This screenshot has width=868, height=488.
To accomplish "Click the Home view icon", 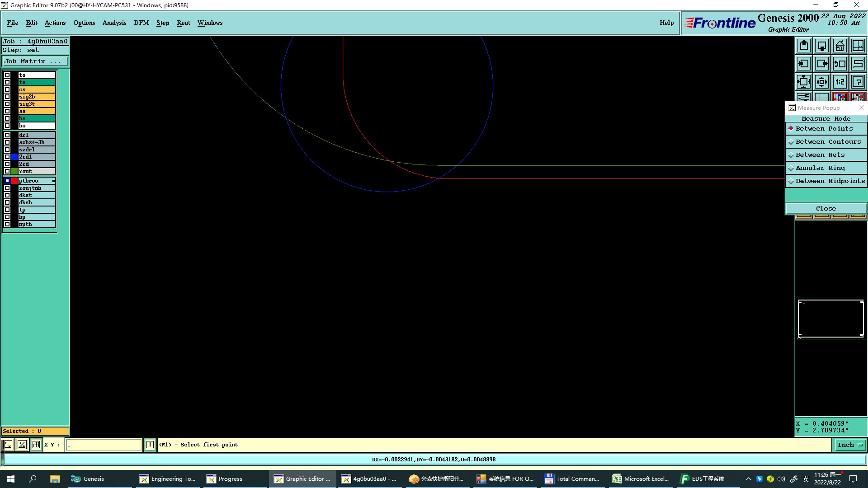I will pyautogui.click(x=840, y=46).
